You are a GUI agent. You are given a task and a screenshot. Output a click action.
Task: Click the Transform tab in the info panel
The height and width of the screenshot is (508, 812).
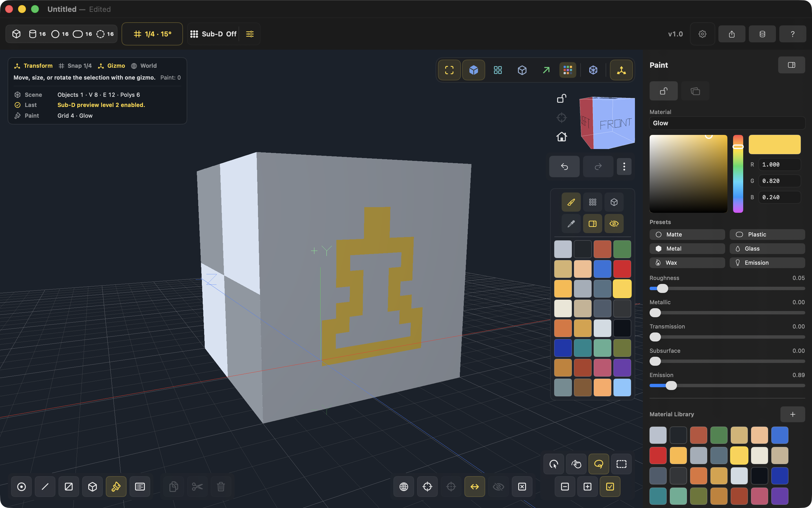[33, 65]
